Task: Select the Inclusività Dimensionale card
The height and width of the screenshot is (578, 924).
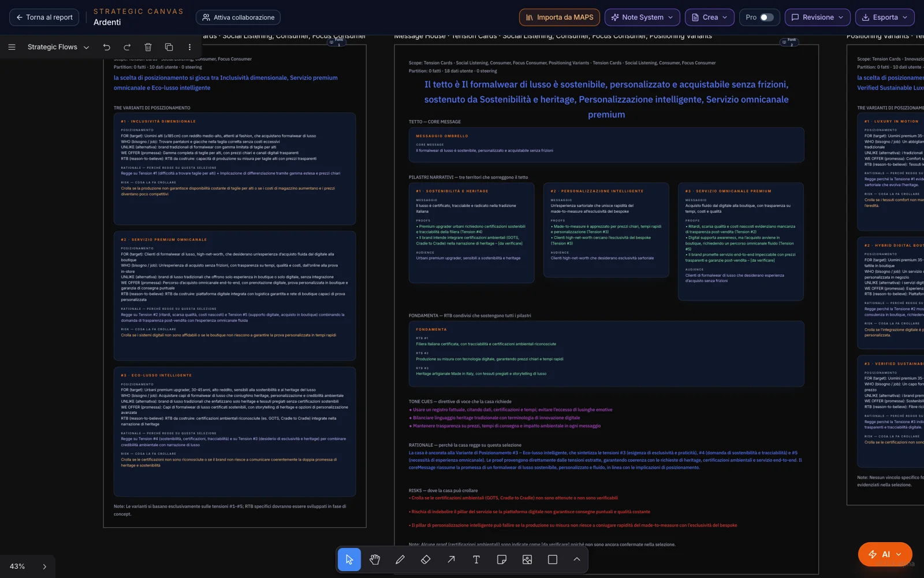Action: pos(234,169)
